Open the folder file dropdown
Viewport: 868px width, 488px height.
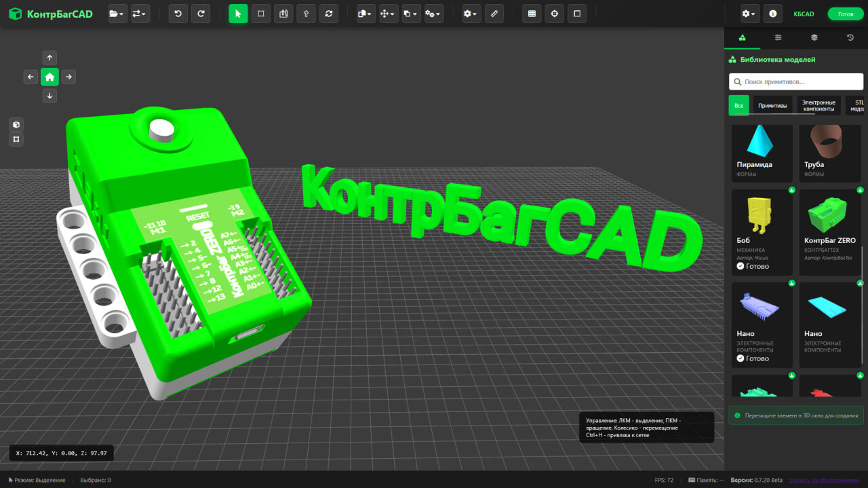point(117,14)
